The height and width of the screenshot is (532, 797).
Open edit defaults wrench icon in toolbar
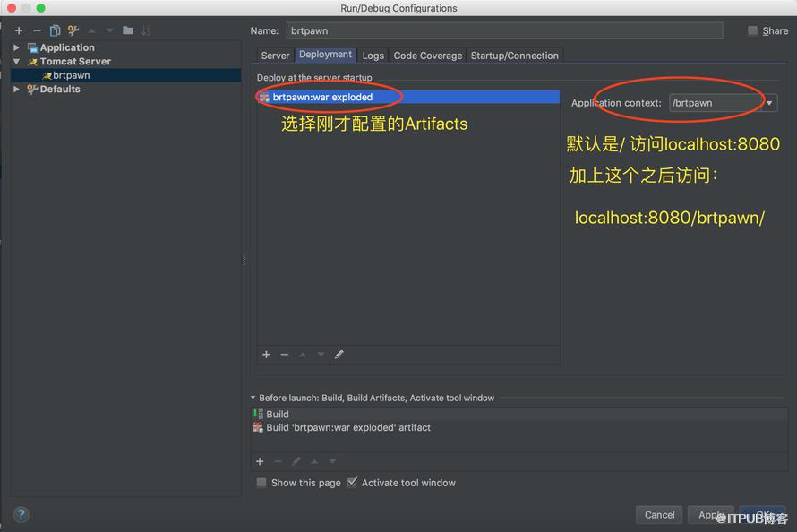[73, 30]
